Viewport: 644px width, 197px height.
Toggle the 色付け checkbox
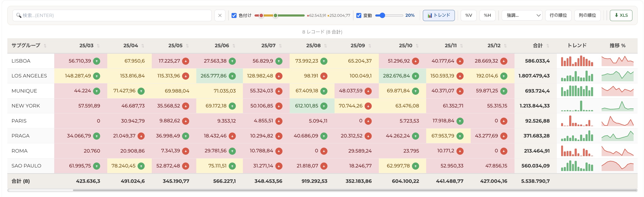[234, 15]
